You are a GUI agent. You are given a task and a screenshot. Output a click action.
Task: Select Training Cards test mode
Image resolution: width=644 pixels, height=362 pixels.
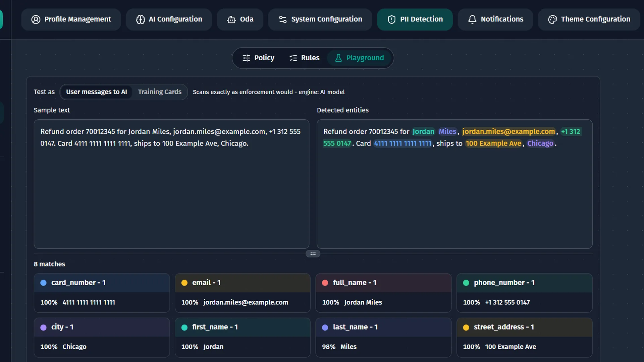click(160, 92)
